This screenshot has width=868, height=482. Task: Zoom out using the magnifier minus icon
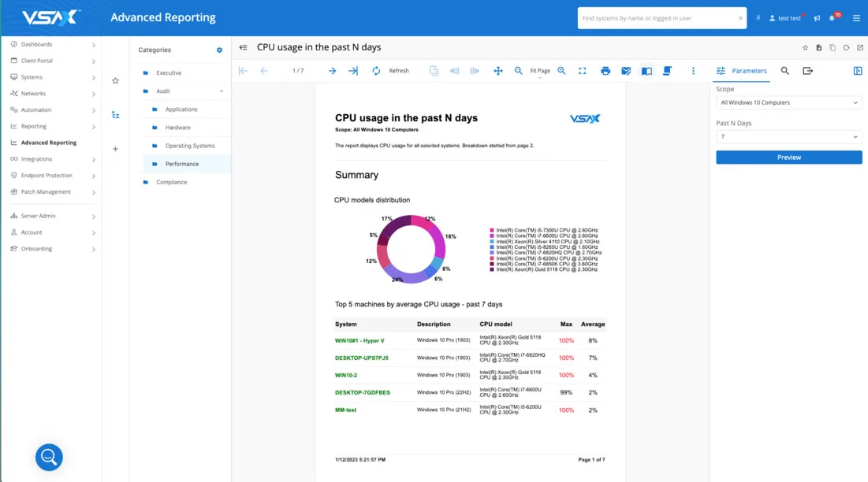coord(519,71)
